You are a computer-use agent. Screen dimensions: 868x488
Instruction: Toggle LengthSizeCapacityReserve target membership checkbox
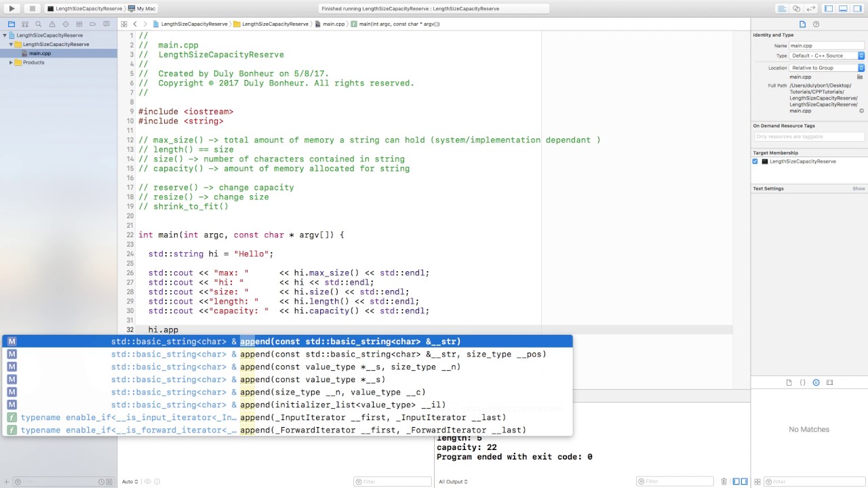tap(755, 161)
